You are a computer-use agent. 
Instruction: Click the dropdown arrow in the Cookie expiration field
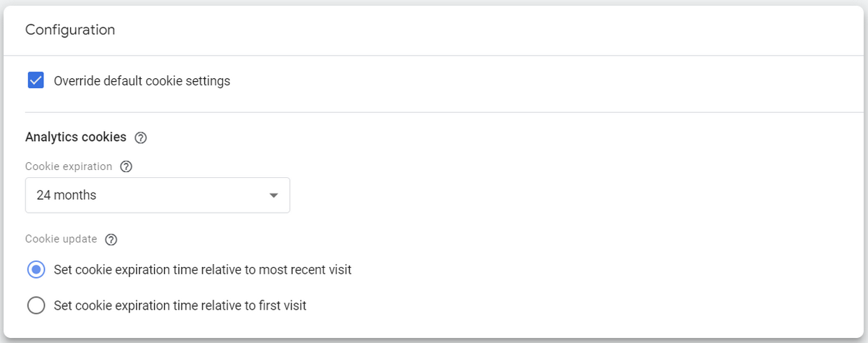(x=273, y=195)
